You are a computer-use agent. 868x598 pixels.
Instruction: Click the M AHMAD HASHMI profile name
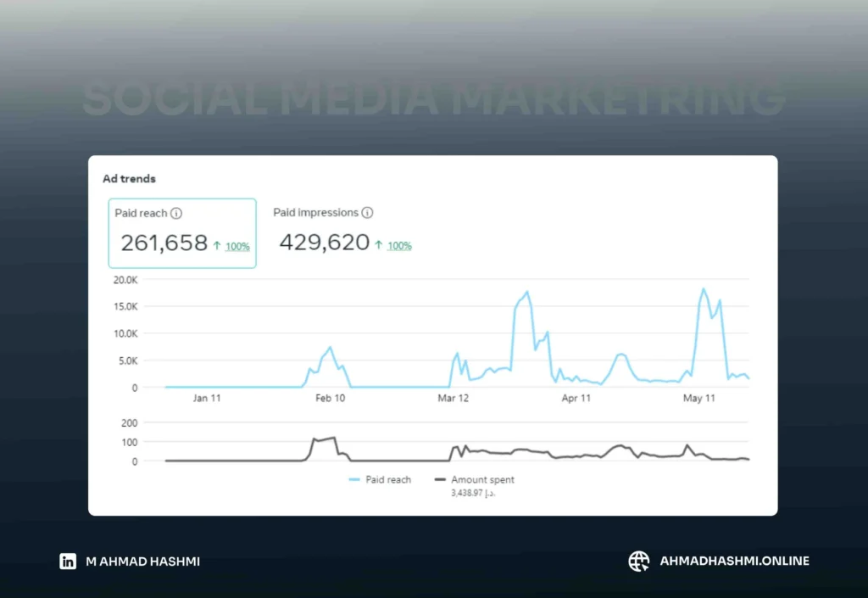coord(143,562)
